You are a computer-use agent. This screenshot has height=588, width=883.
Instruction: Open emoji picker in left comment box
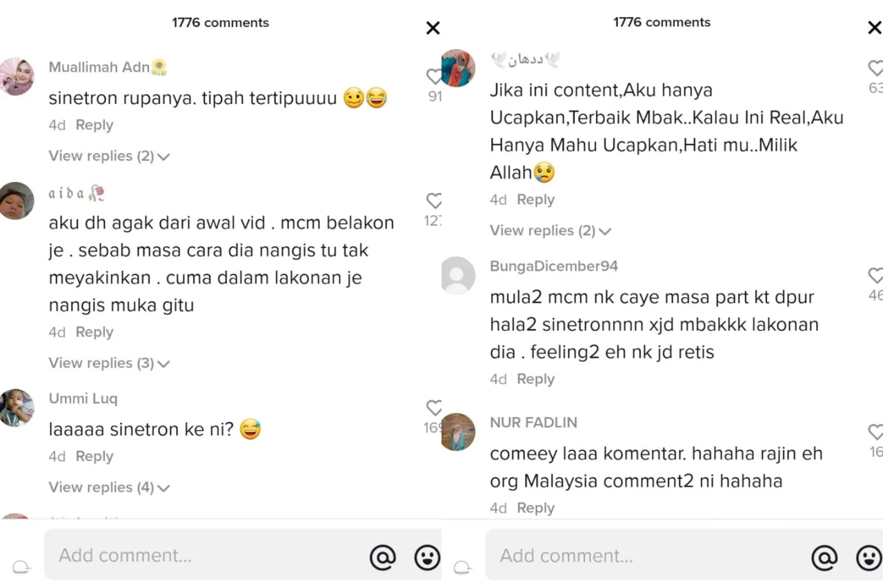point(427,556)
